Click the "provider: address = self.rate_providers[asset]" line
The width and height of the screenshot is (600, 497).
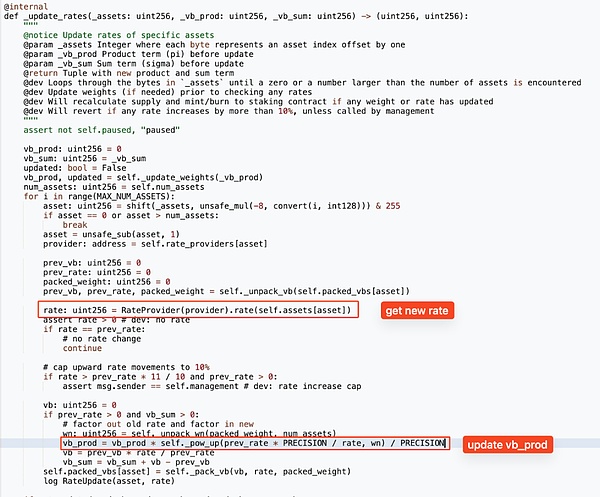pos(155,244)
